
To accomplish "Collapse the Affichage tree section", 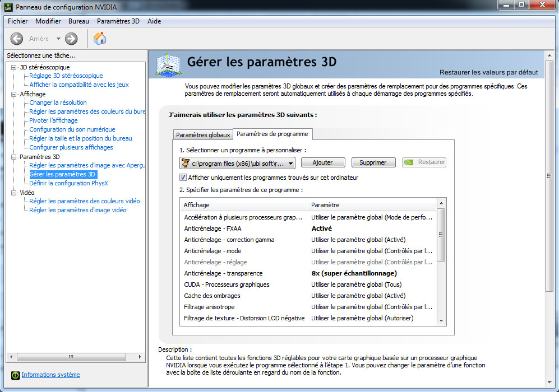I will [14, 94].
